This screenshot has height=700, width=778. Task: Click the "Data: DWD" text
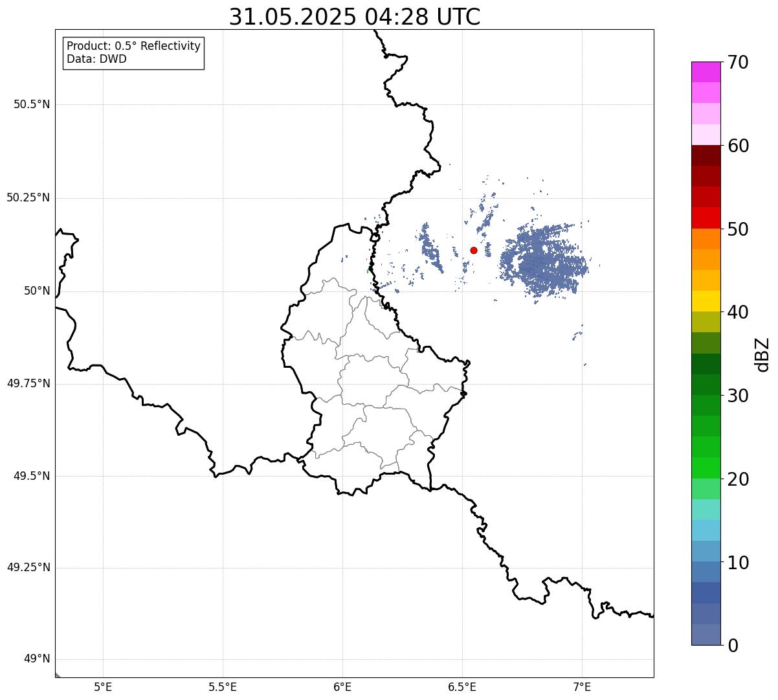[96, 60]
